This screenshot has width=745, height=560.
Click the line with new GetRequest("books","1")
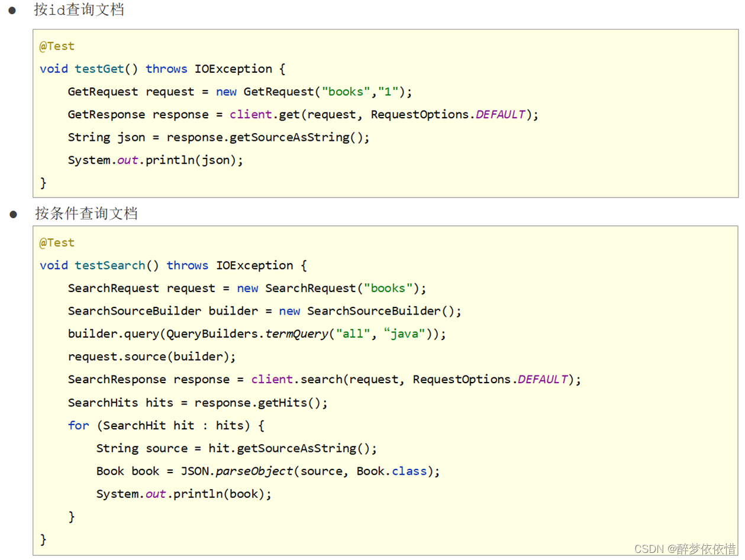coord(240,92)
